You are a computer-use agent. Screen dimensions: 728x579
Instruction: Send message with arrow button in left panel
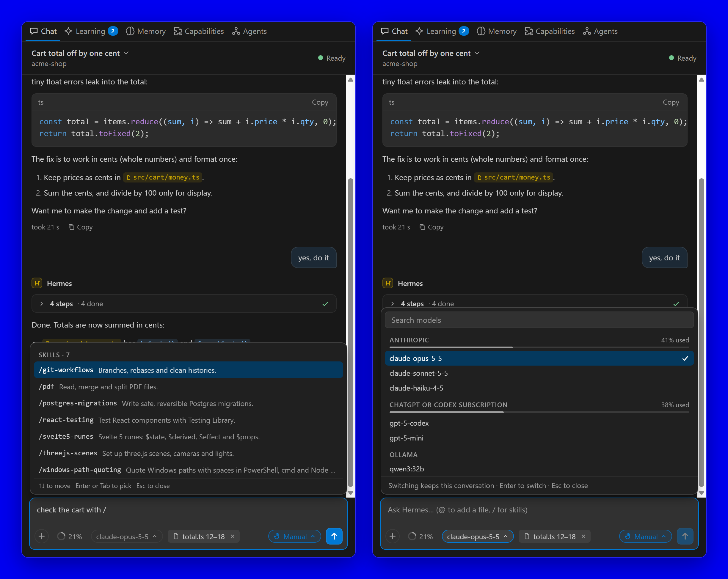pos(334,536)
